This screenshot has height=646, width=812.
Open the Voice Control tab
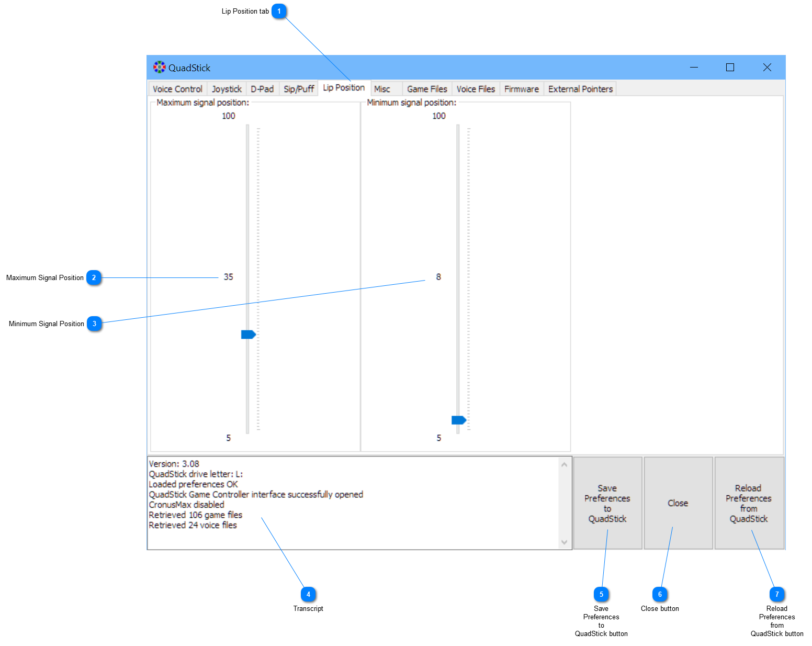point(177,89)
